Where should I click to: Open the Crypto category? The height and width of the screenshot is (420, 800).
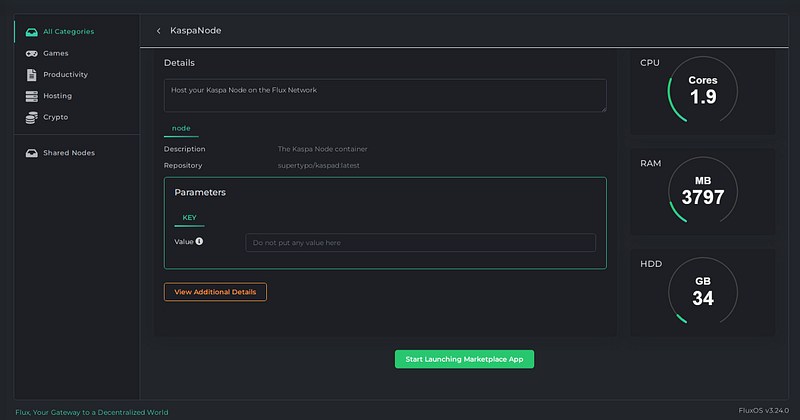[77, 117]
